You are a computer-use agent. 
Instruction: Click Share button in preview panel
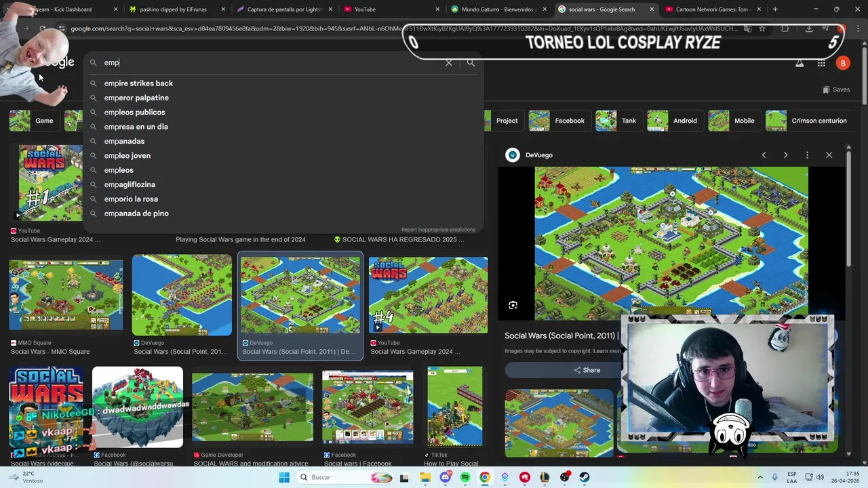[587, 370]
